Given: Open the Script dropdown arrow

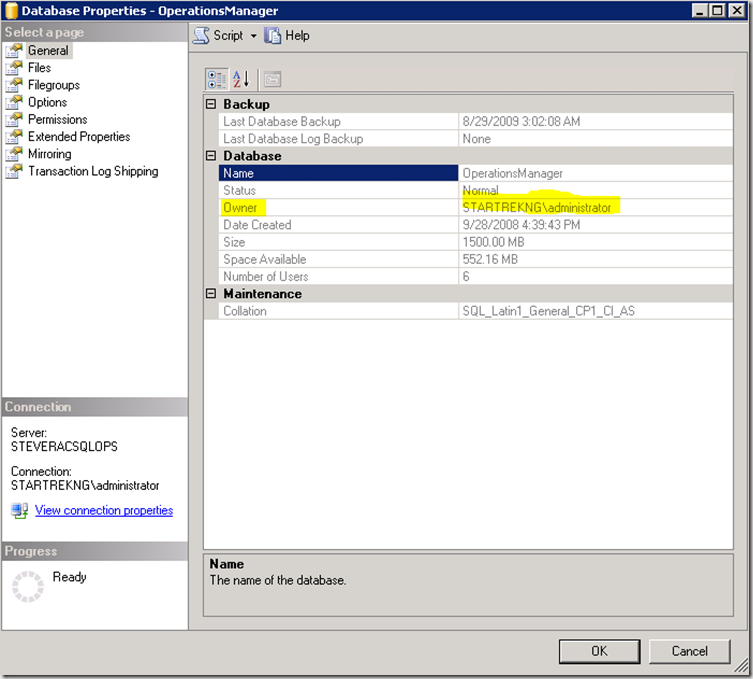Looking at the screenshot, I should tap(254, 36).
